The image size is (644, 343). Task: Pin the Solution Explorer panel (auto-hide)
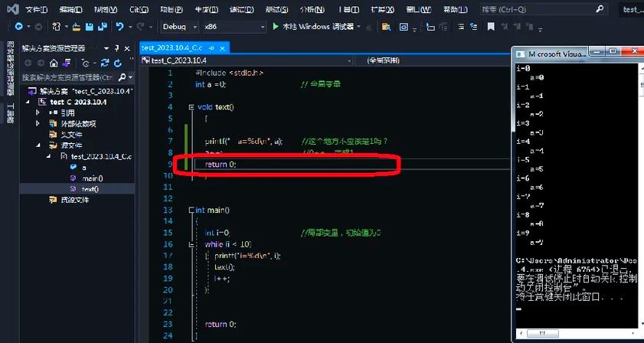click(x=116, y=48)
